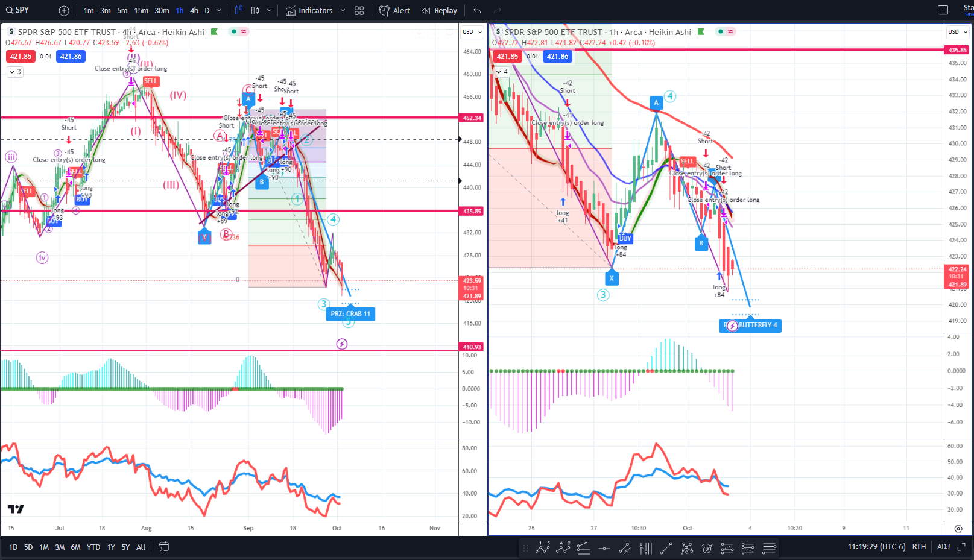Click the green flag icon on left chart title
Viewport: 974px width, 560px height.
pos(214,31)
